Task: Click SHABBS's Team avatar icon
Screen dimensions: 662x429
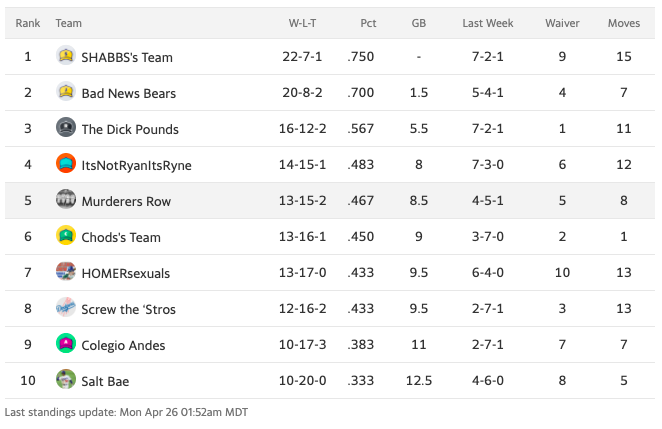Action: 66,57
